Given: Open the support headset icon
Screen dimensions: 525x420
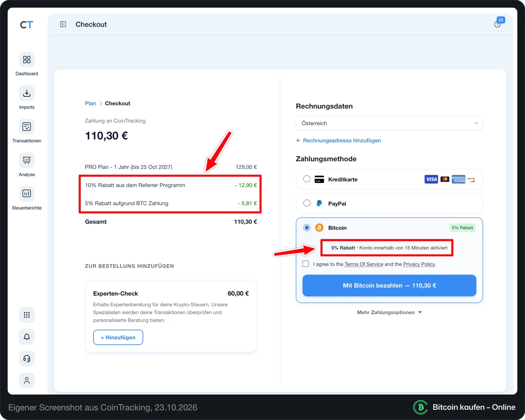Looking at the screenshot, I should 27,359.
